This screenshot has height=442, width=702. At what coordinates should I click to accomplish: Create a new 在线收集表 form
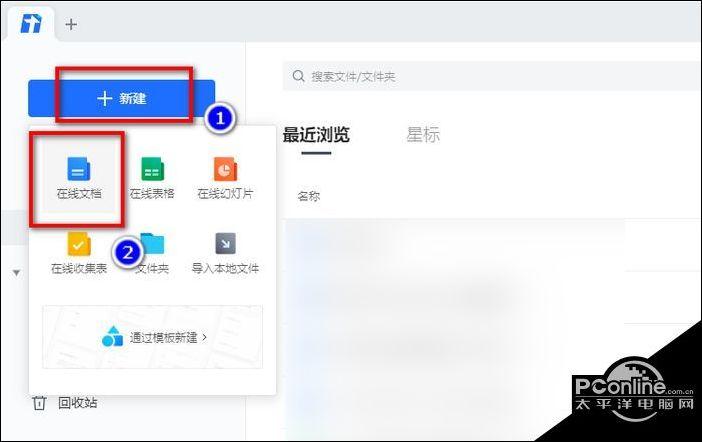click(79, 253)
